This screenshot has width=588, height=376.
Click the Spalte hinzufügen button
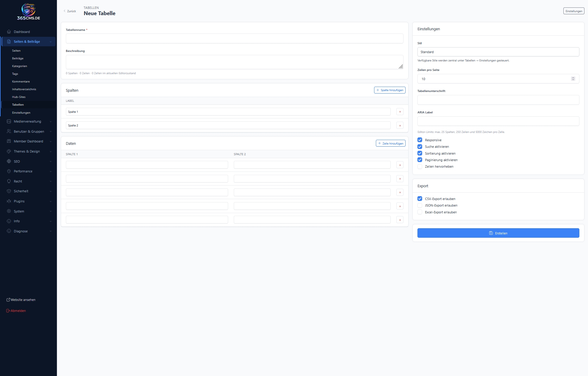(390, 90)
